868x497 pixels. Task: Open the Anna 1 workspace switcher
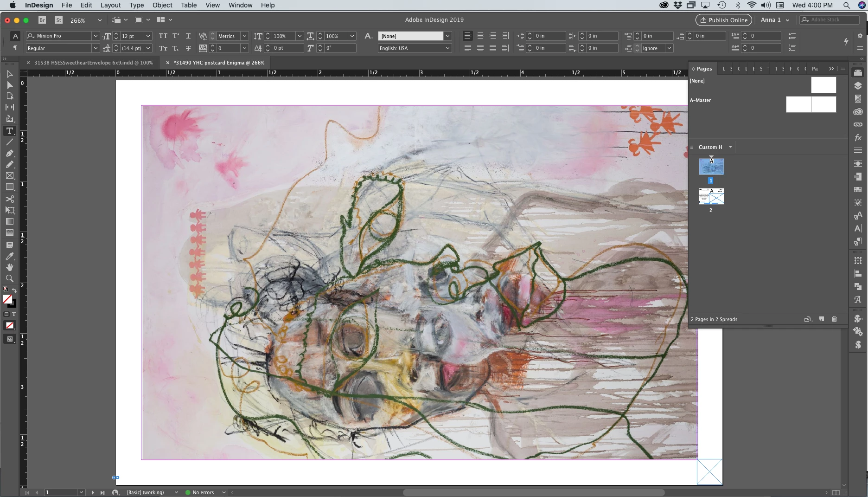(775, 20)
